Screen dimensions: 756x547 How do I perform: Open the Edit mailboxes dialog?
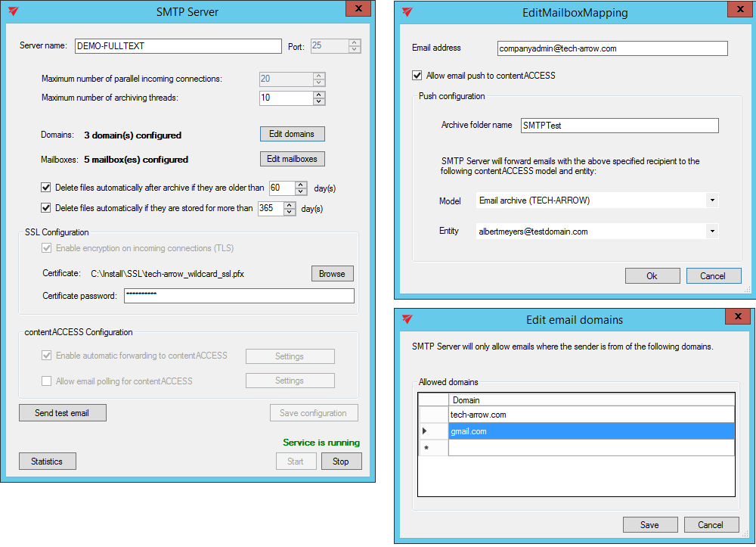pos(292,159)
